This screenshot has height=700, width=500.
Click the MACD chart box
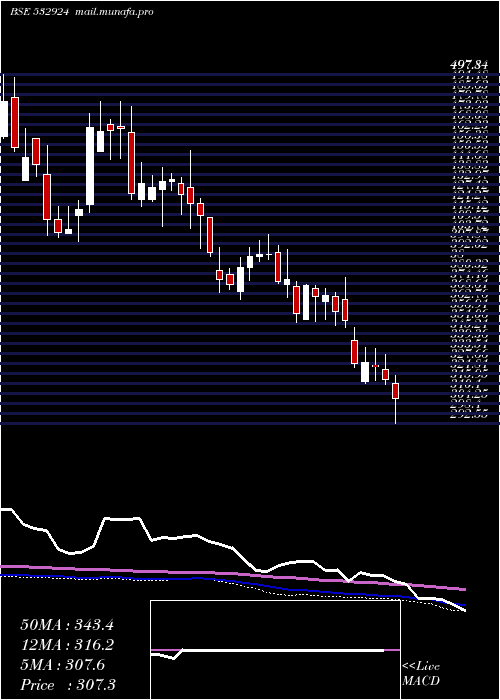(x=275, y=650)
